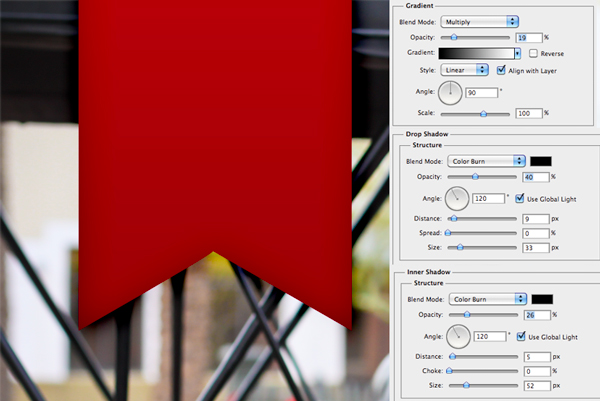Adjust the Inner Shadow Size slider
Image resolution: width=600 pixels, height=401 pixels.
466,385
